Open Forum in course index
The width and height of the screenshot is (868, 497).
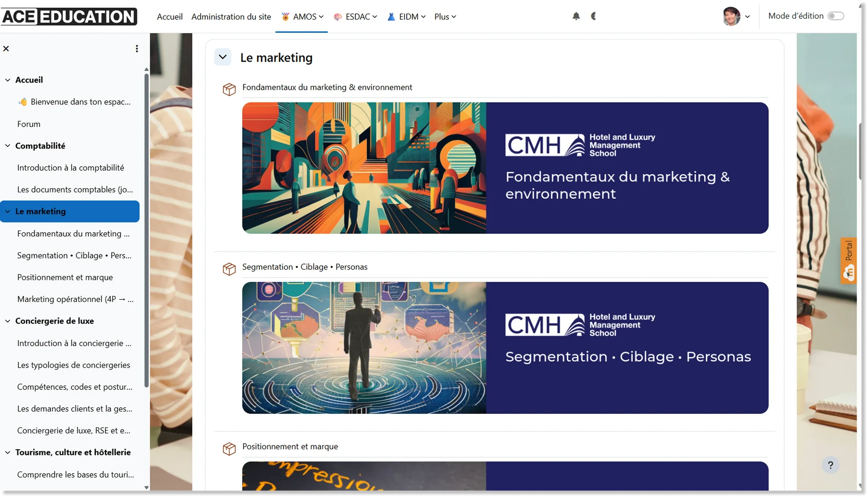(29, 124)
